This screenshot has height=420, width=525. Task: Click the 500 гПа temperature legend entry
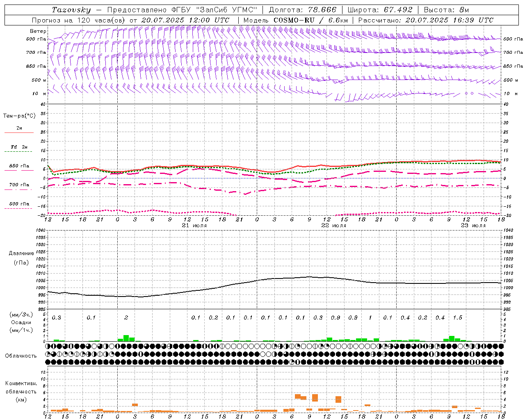coord(19,204)
